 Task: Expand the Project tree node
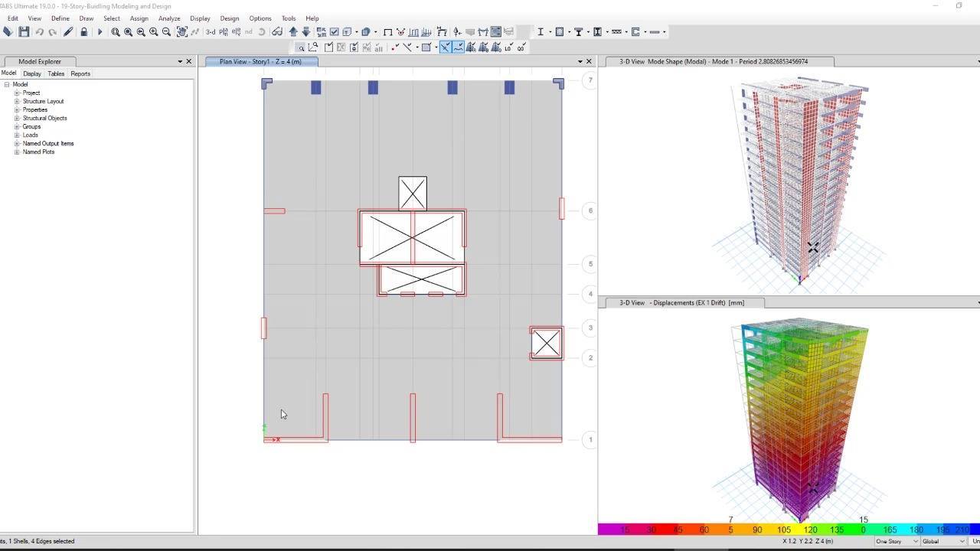[x=17, y=93]
